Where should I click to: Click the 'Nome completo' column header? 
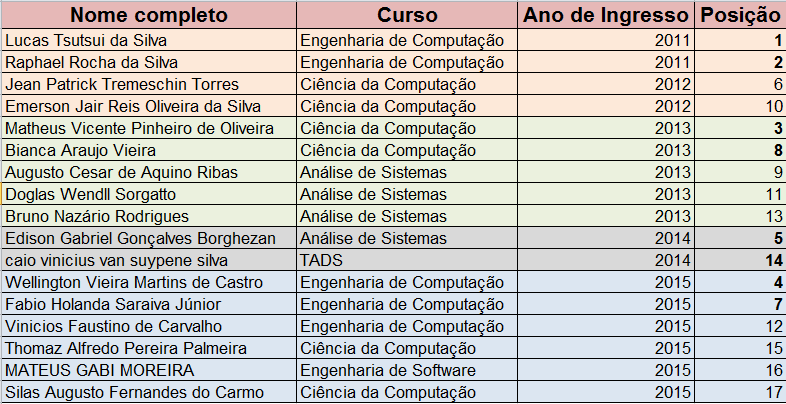click(x=148, y=15)
